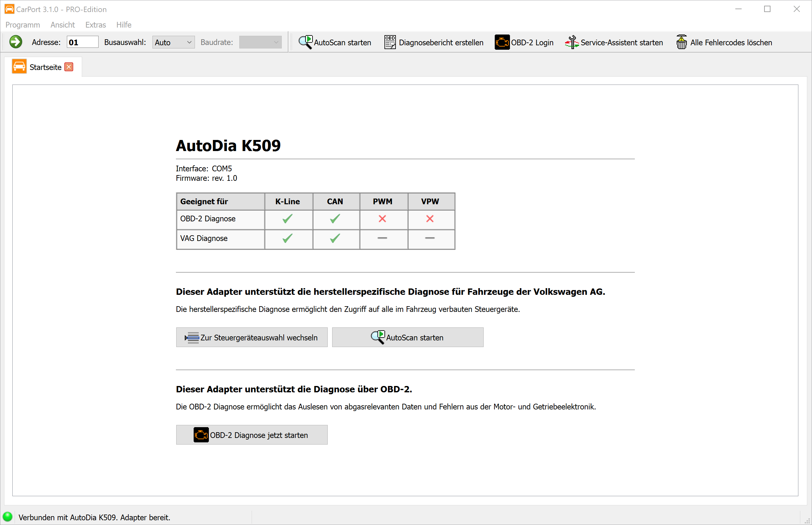Open the OBD-2 Login engine icon
This screenshot has height=525, width=812.
[x=502, y=42]
